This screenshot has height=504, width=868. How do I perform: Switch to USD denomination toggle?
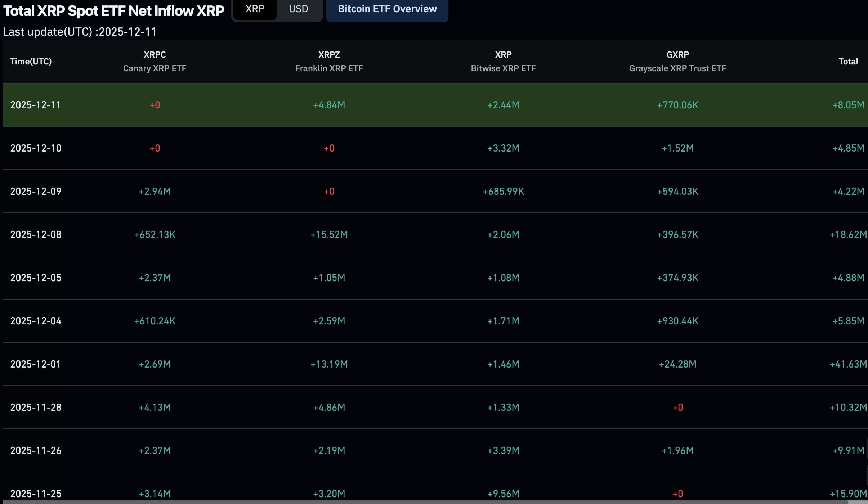298,9
